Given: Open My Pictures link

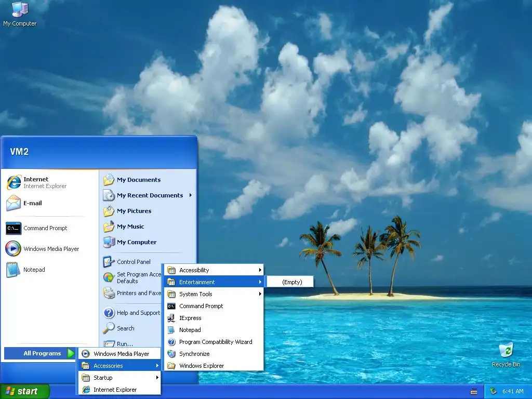Looking at the screenshot, I should (134, 211).
